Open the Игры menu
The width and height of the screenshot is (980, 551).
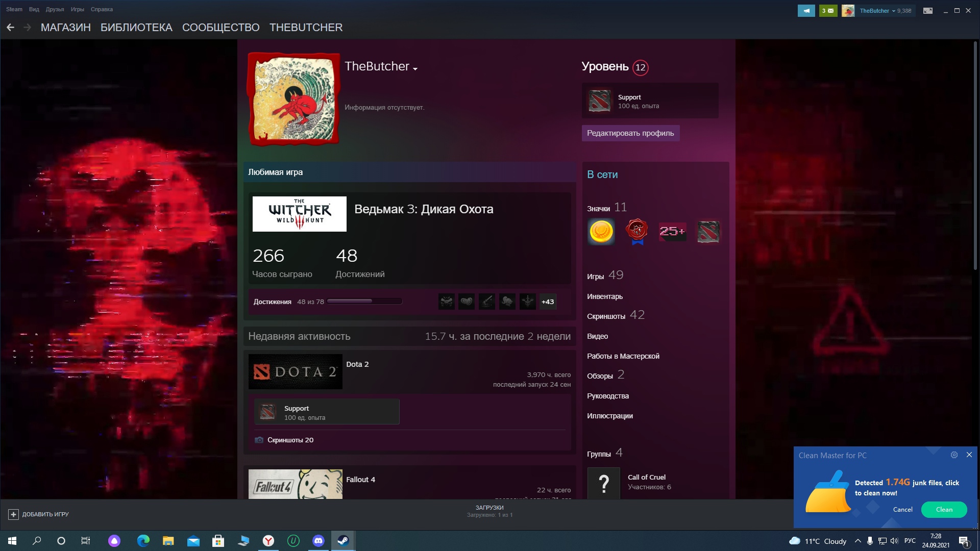pyautogui.click(x=77, y=9)
